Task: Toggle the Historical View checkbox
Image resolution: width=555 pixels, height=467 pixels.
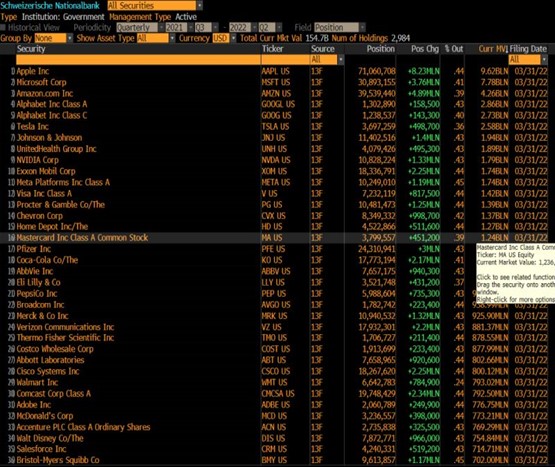Action: [x=3, y=27]
